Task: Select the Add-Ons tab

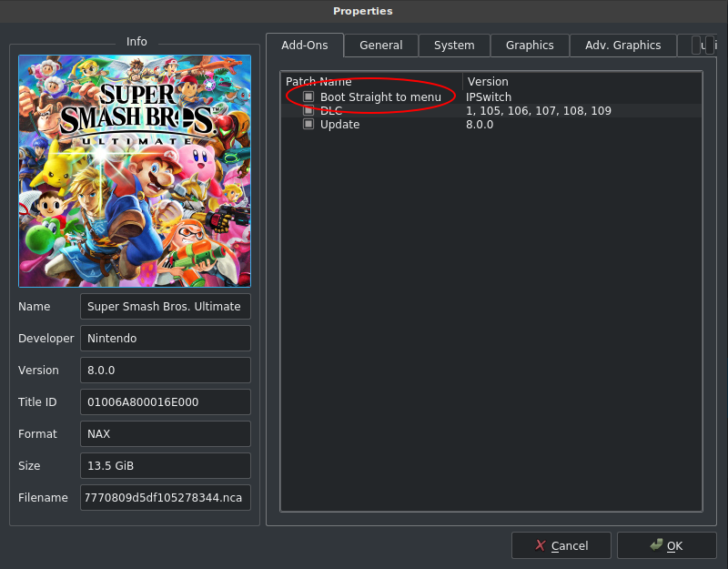Action: [x=304, y=46]
